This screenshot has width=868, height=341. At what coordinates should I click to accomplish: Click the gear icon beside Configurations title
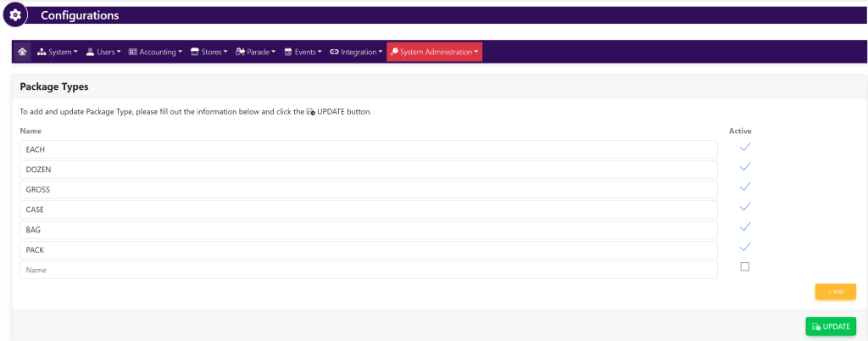point(15,16)
